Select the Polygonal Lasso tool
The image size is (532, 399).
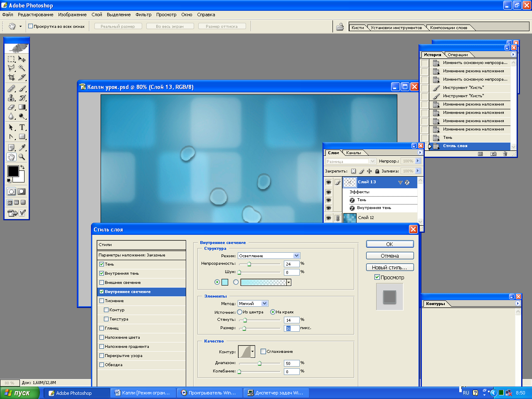pos(11,68)
